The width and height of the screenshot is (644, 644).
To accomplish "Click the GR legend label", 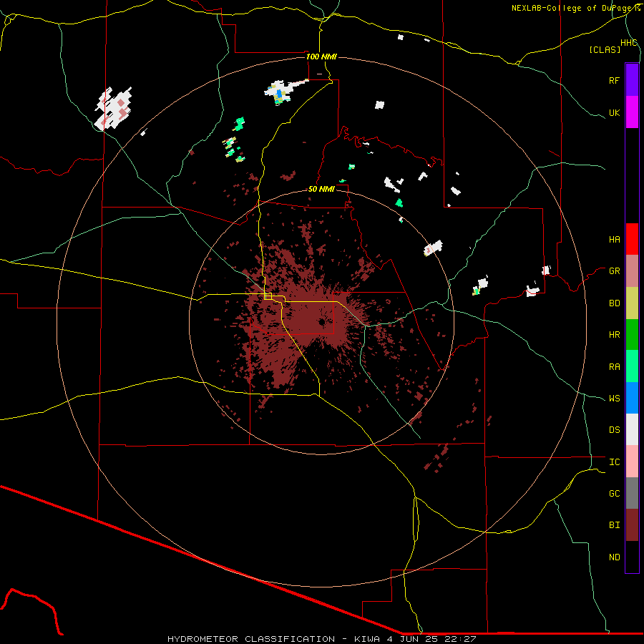I will (x=614, y=271).
